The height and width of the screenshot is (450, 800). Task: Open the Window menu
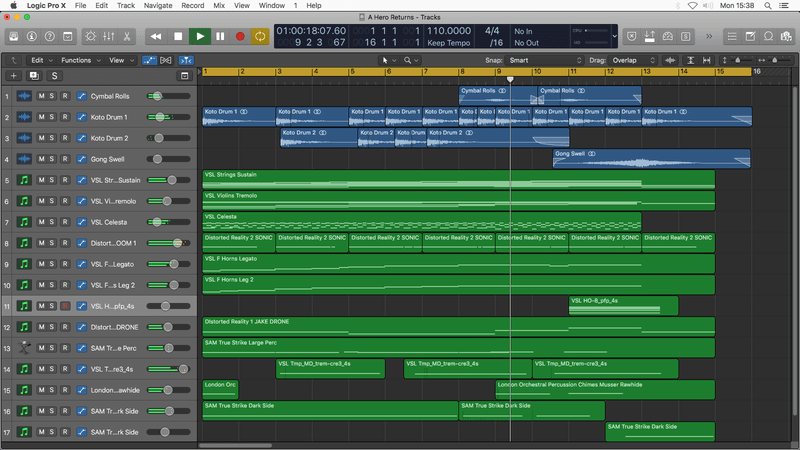tap(271, 5)
